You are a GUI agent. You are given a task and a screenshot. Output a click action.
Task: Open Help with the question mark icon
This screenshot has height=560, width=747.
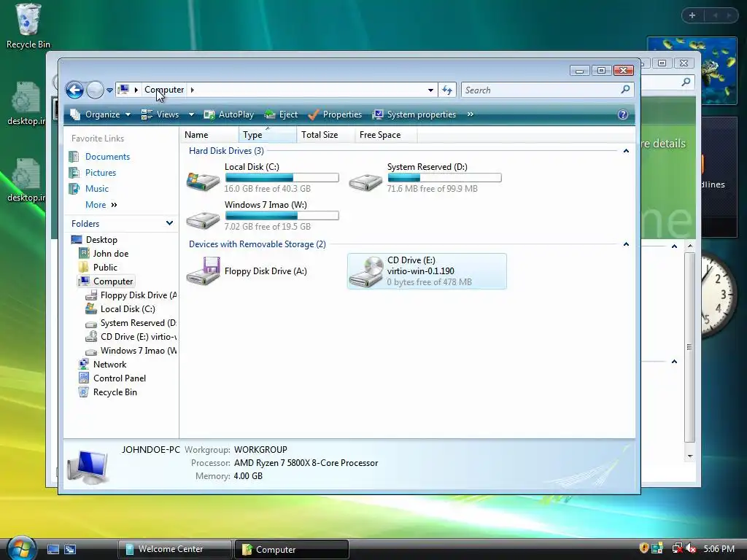point(623,114)
